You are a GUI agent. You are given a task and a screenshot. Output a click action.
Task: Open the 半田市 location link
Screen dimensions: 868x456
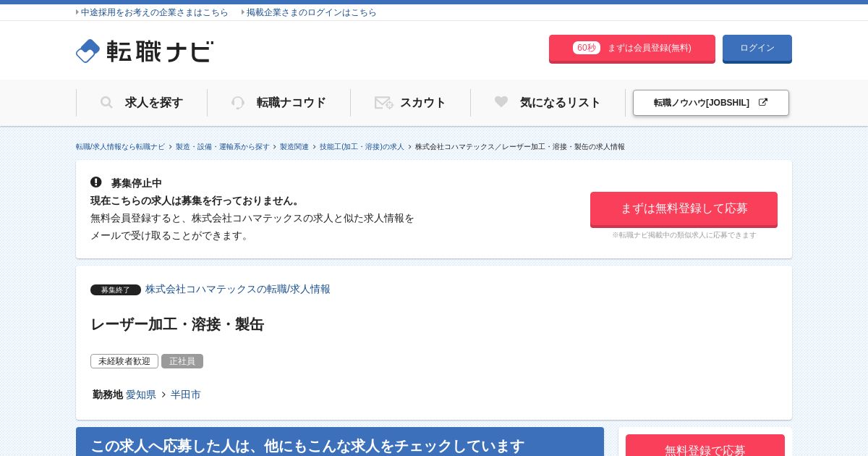click(x=186, y=394)
